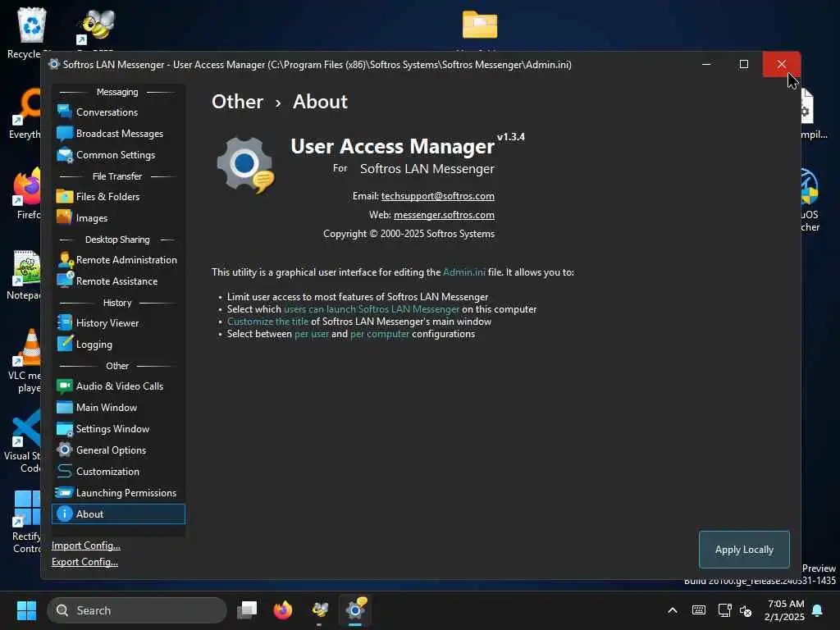Open notifications bell in system tray
The height and width of the screenshot is (630, 840).
click(818, 610)
